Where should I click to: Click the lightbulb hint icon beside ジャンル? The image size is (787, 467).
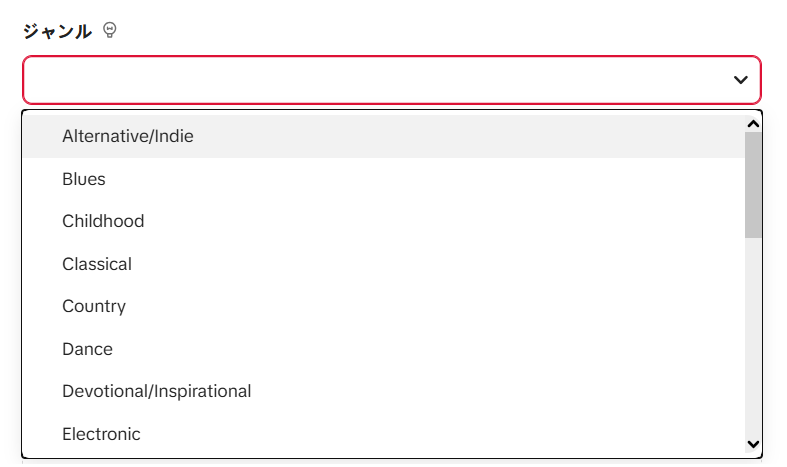pyautogui.click(x=110, y=31)
